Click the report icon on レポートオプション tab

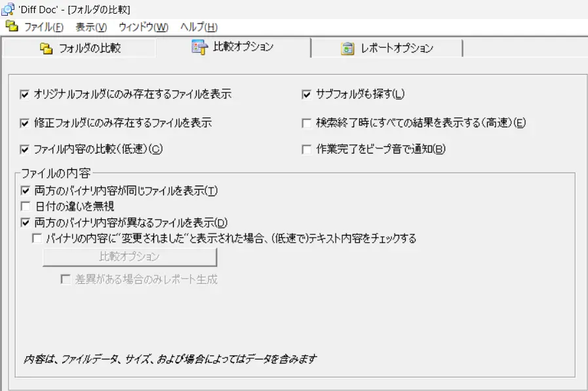347,47
